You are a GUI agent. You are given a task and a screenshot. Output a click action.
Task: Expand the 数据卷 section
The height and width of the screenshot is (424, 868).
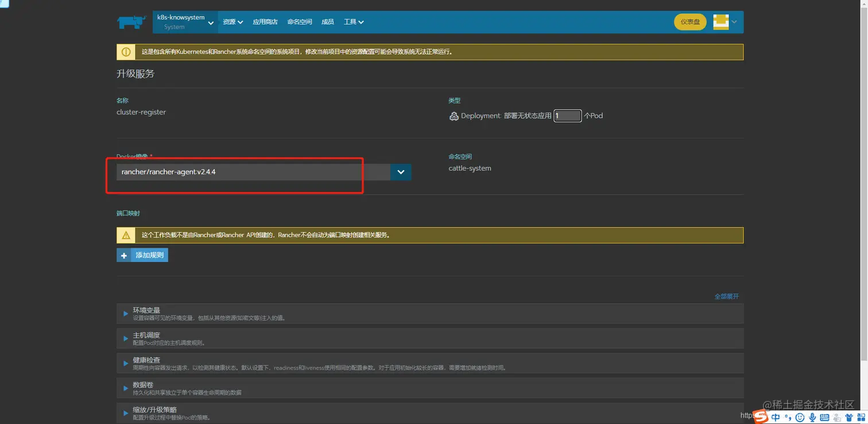pos(430,388)
